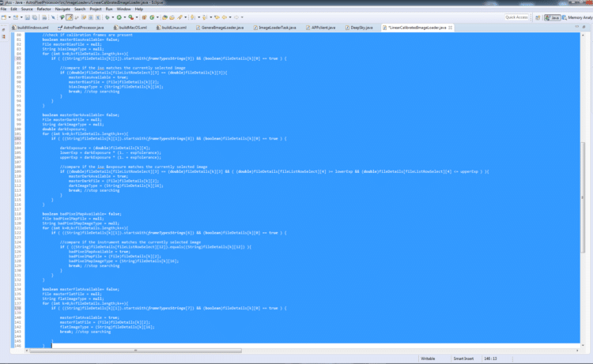Close the LinearCalibratedImageLoader.java tab
This screenshot has width=593, height=364.
(451, 28)
